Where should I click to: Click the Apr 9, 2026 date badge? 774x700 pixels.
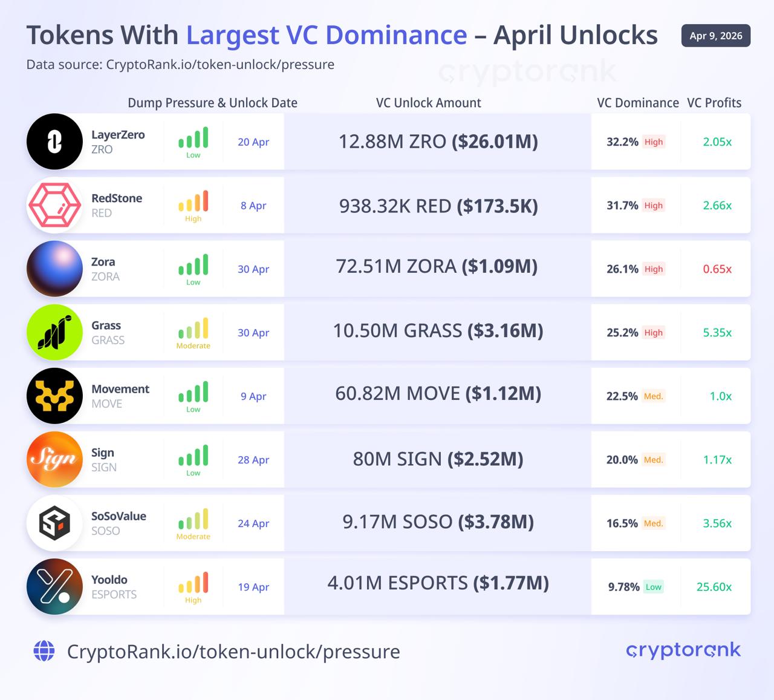[715, 36]
